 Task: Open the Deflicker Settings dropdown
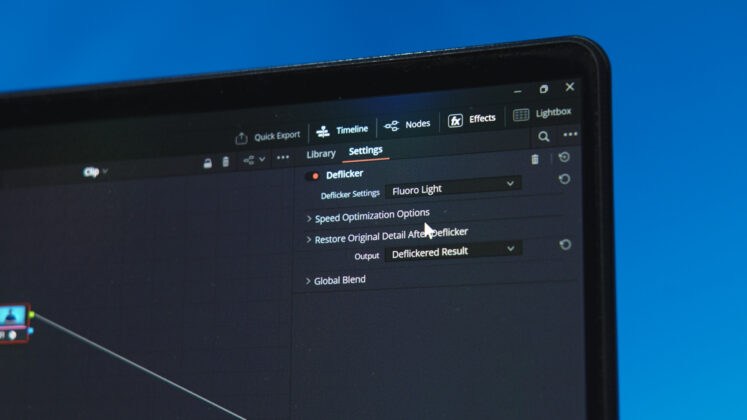[453, 187]
